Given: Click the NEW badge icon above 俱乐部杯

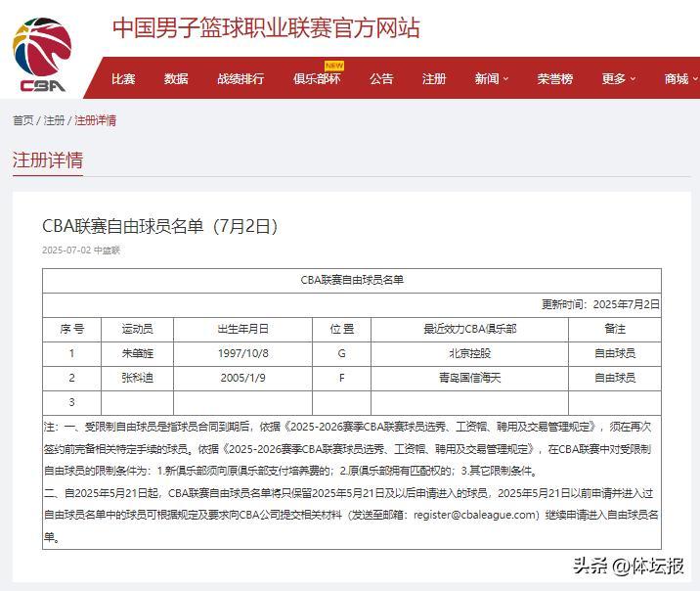Looking at the screenshot, I should click(334, 66).
